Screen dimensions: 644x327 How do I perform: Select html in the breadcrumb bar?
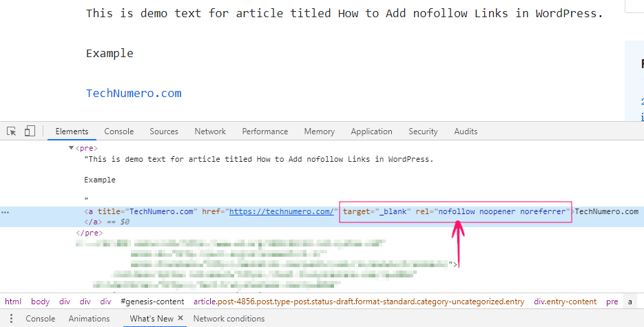point(13,302)
